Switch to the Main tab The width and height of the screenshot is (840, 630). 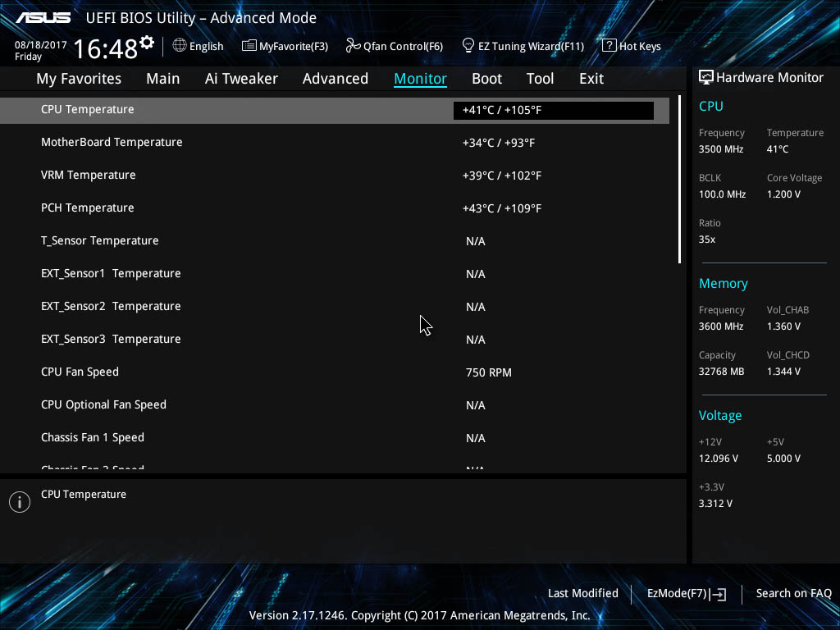pyautogui.click(x=163, y=79)
